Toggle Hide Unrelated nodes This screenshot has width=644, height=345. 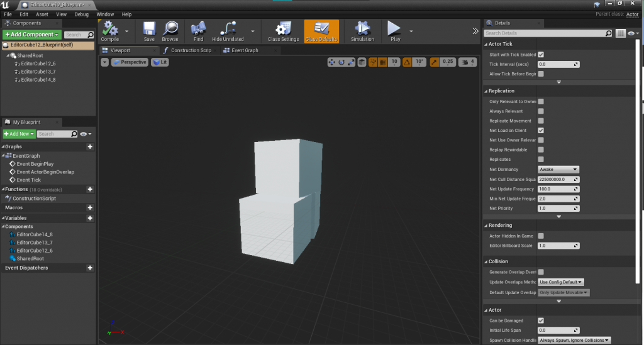(228, 31)
